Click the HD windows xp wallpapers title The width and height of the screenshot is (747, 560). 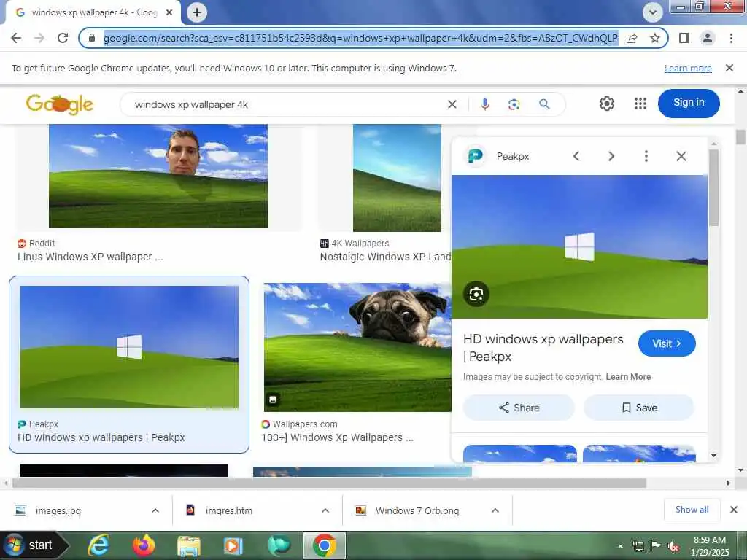tap(543, 348)
